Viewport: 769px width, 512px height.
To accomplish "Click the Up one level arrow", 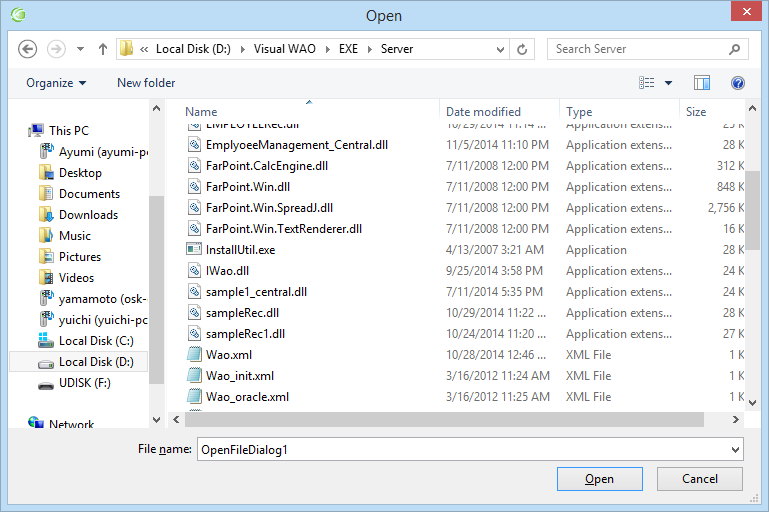I will [103, 48].
